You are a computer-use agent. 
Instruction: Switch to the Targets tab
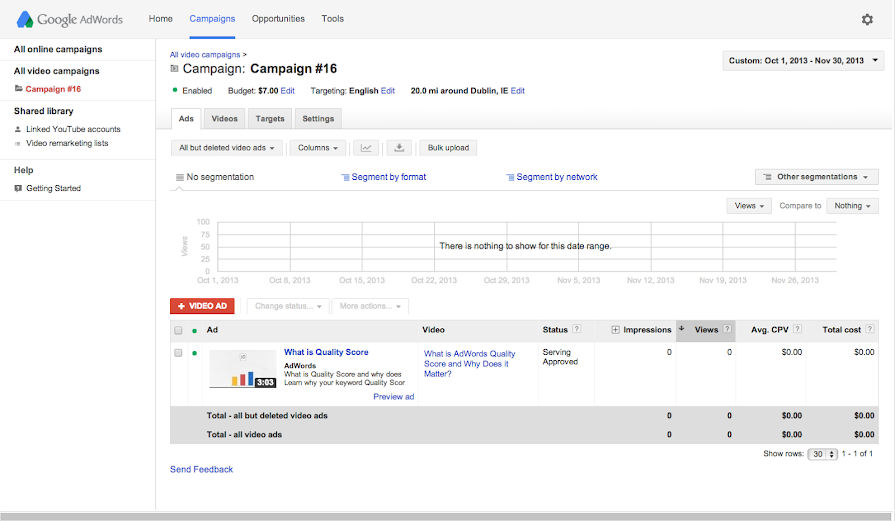270,119
